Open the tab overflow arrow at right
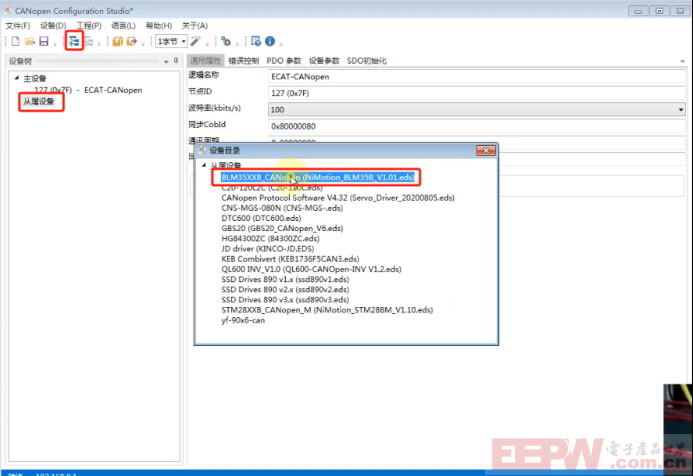 [682, 61]
